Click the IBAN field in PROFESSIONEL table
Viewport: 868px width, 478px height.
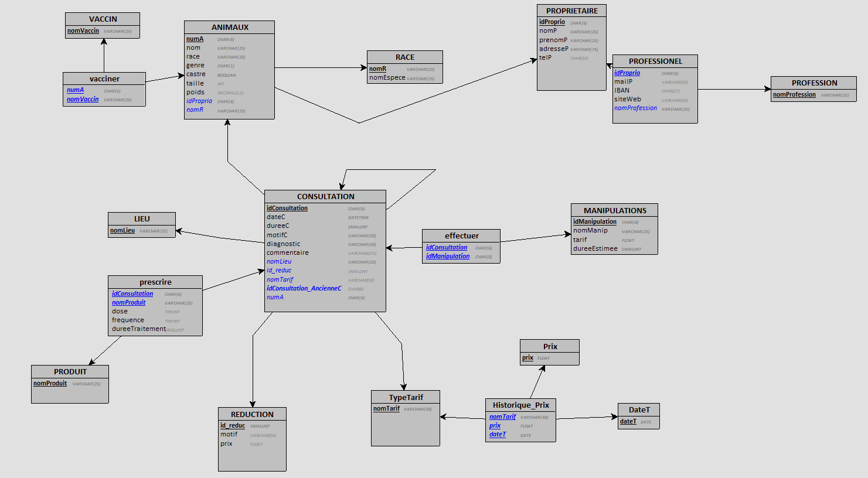[622, 91]
